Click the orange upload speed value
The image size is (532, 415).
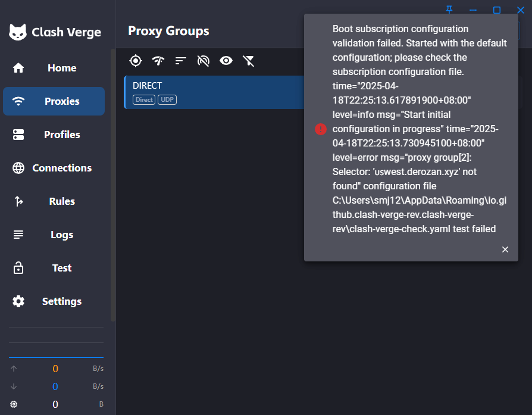pos(55,369)
